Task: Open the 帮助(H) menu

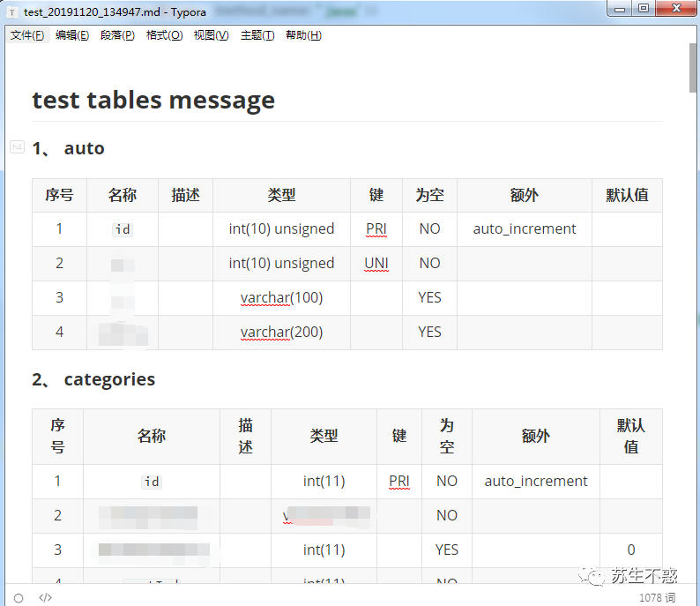Action: click(x=303, y=35)
